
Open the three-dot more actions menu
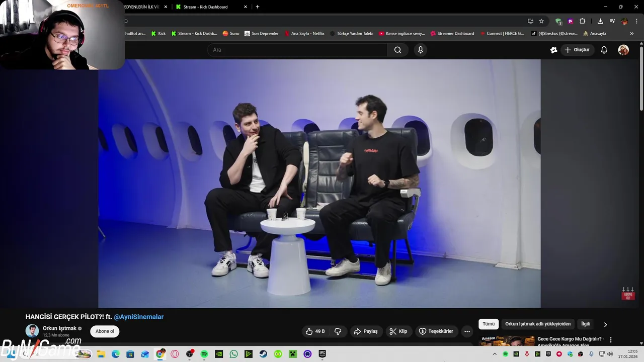(x=467, y=331)
